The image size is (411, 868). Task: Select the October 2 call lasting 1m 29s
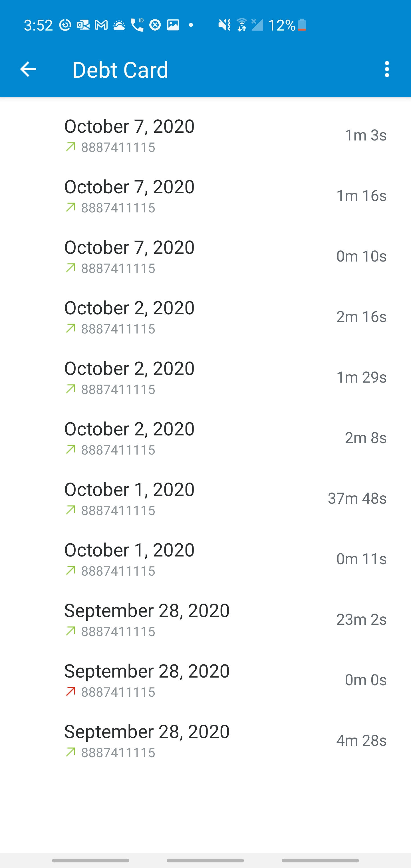coord(205,377)
